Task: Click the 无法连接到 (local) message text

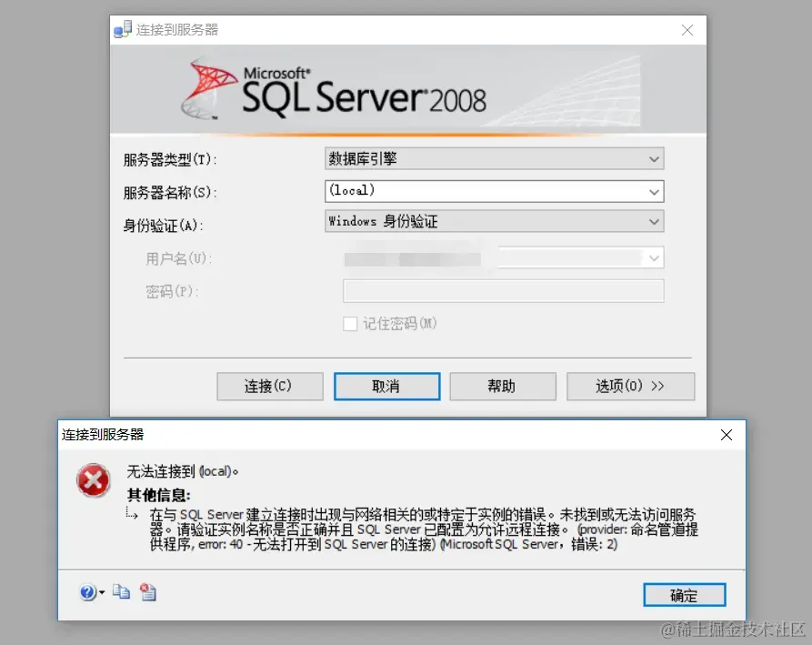Action: (182, 471)
